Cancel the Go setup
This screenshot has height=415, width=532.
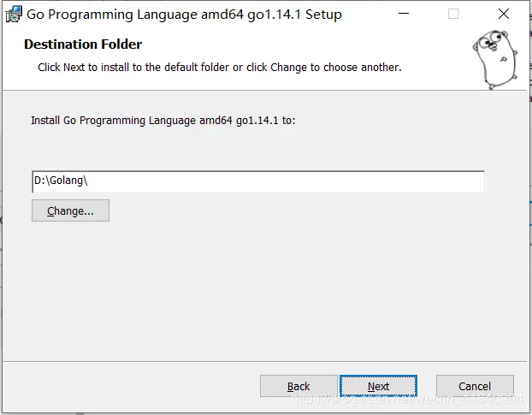click(475, 386)
